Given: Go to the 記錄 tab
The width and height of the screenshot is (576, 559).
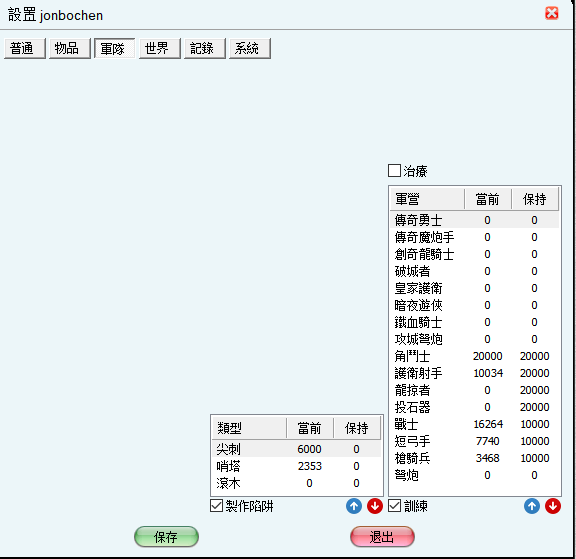Looking at the screenshot, I should (x=205, y=48).
